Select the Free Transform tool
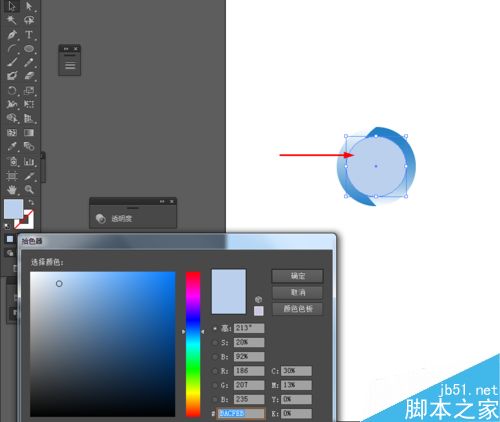Viewport: 500px width, 422px height. click(29, 104)
